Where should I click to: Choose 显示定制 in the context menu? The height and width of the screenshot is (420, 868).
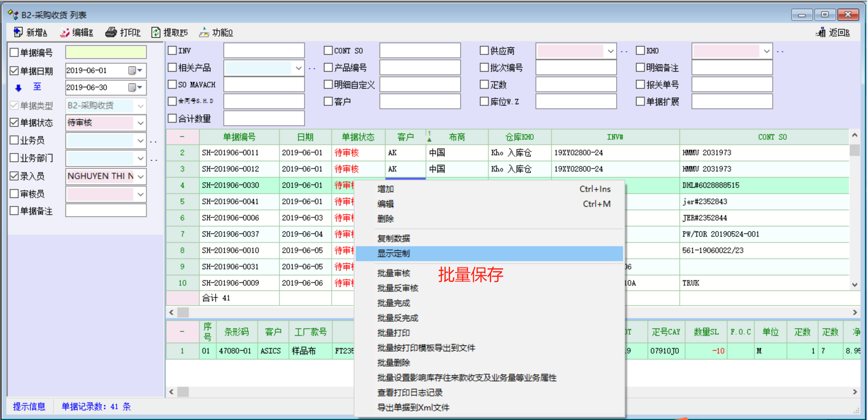394,253
